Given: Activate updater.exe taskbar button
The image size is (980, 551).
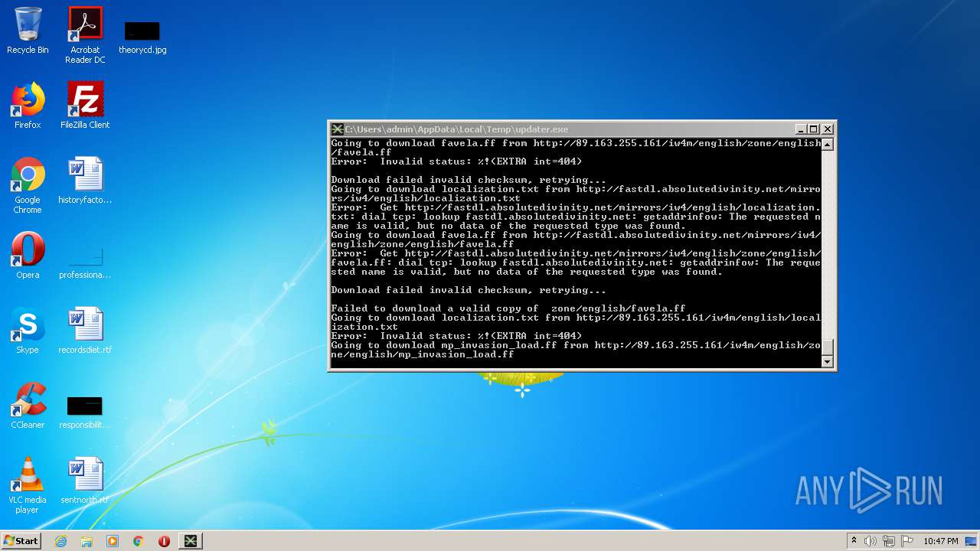Looking at the screenshot, I should pyautogui.click(x=191, y=541).
